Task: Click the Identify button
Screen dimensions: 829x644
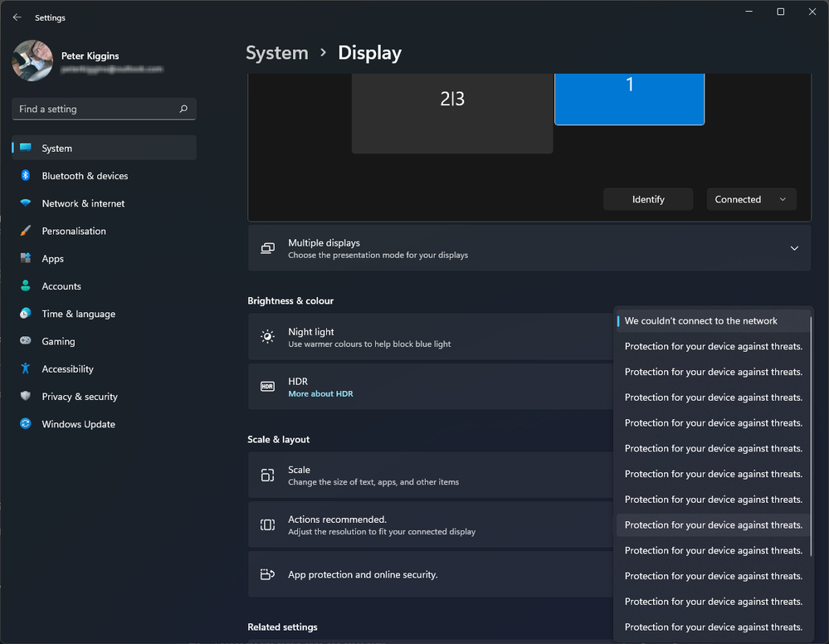Action: tap(648, 199)
